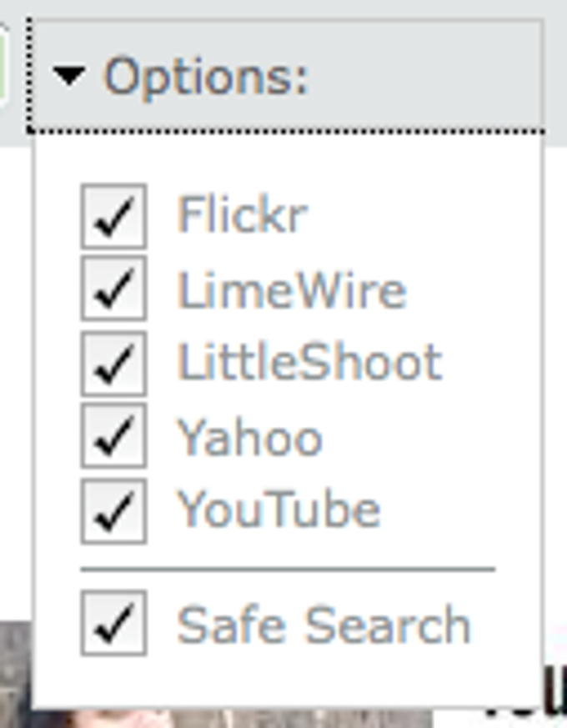Image resolution: width=567 pixels, height=728 pixels.
Task: Collapse the Options dropdown arrow
Action: [x=69, y=76]
